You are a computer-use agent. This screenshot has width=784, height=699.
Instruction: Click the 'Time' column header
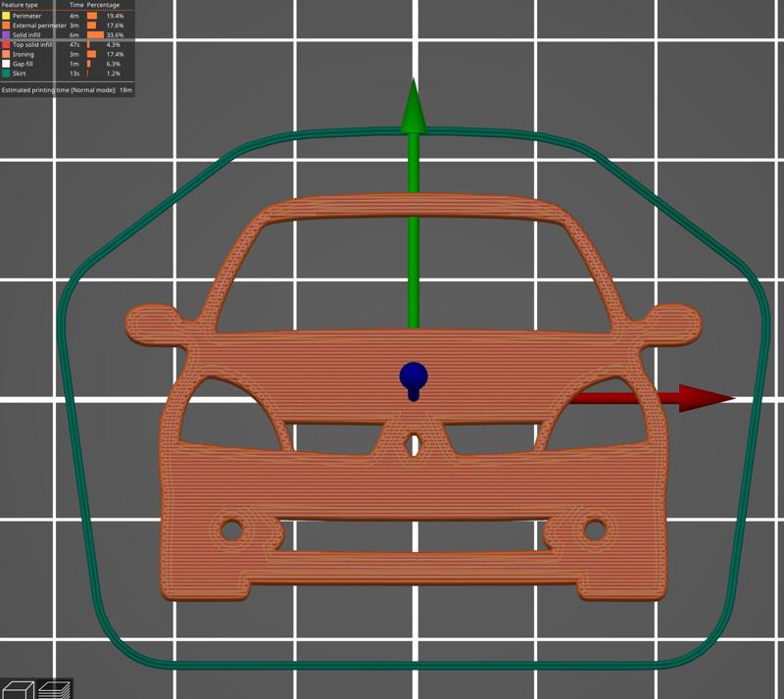(x=76, y=5)
